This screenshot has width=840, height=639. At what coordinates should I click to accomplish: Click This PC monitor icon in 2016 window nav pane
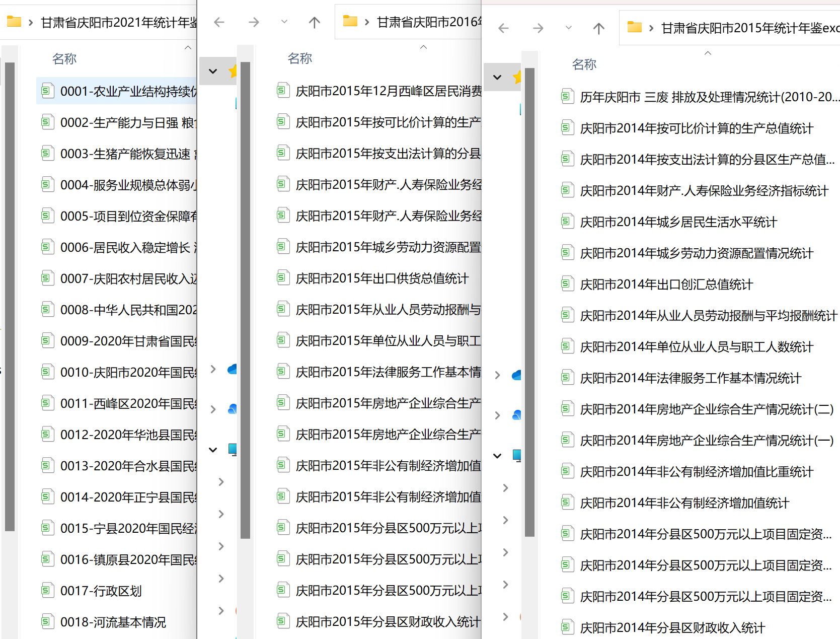pos(233,449)
